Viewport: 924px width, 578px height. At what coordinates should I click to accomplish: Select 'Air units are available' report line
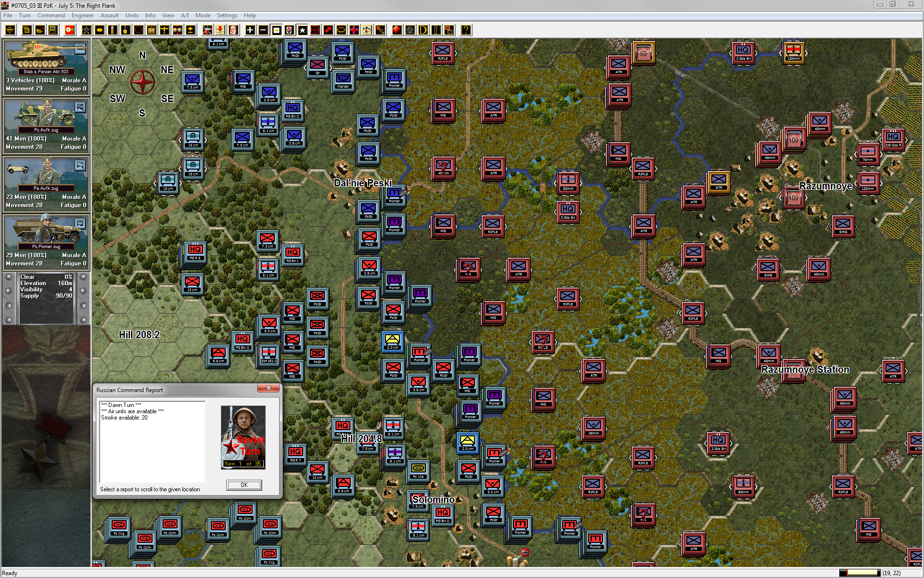132,411
